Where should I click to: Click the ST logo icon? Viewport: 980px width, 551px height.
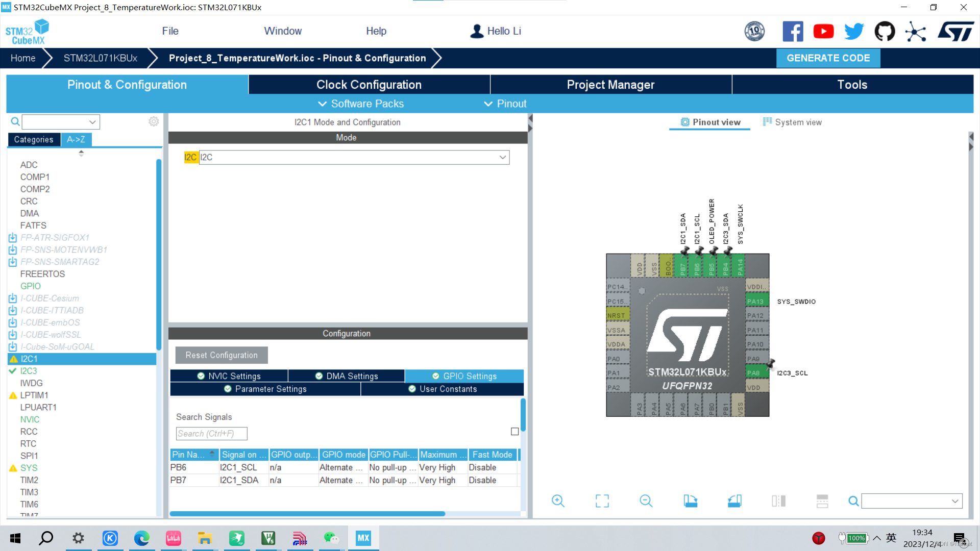tap(956, 32)
